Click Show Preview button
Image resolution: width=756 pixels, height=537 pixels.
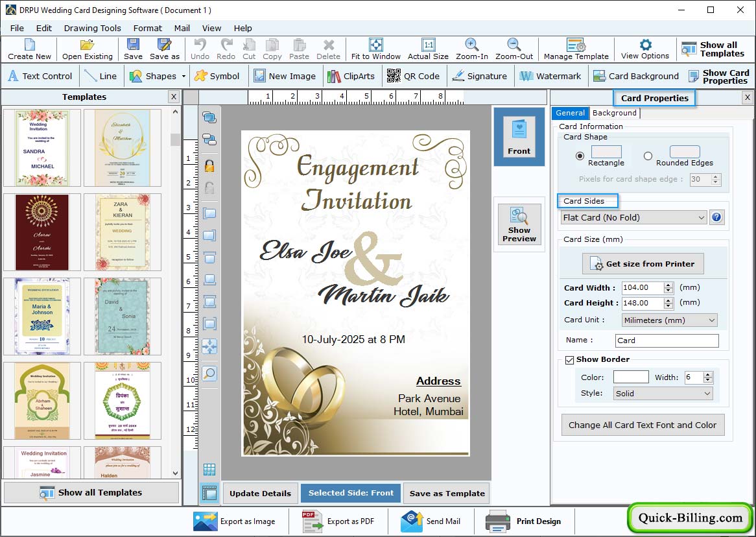pos(519,224)
